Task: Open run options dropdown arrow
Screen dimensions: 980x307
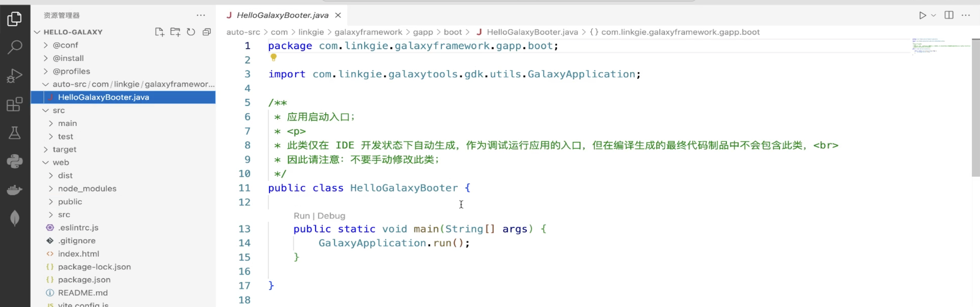Action: (933, 15)
